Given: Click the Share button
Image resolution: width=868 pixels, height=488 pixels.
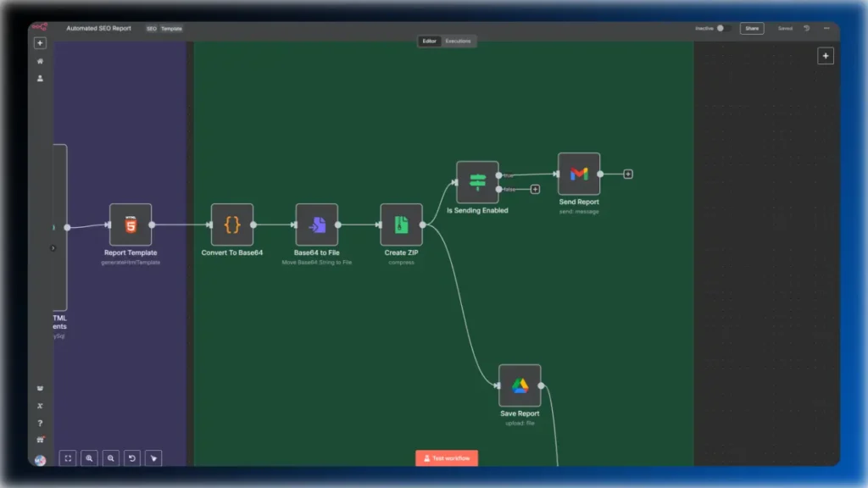Looking at the screenshot, I should click(x=752, y=28).
